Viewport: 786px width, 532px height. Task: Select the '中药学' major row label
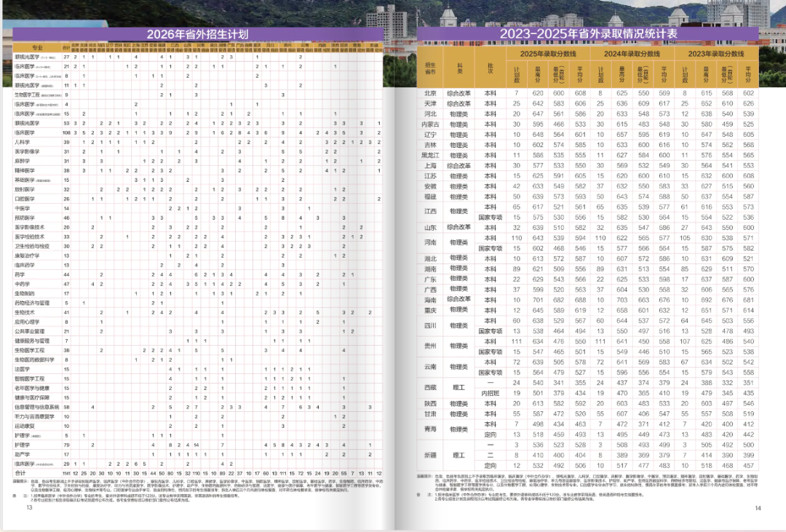(23, 285)
